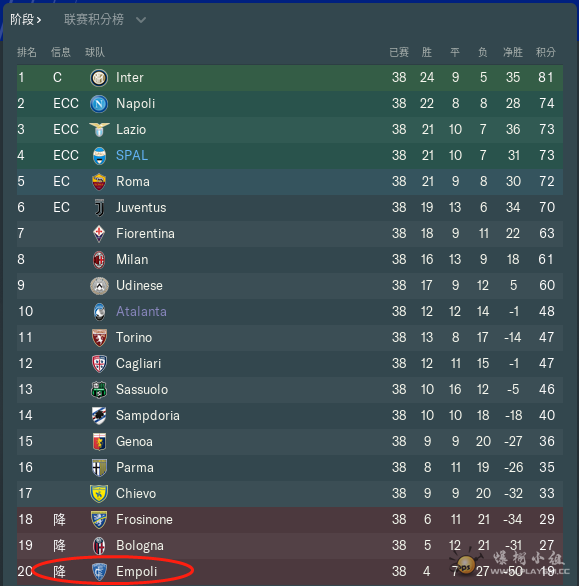Click the Sassuolo green crest

point(99,390)
